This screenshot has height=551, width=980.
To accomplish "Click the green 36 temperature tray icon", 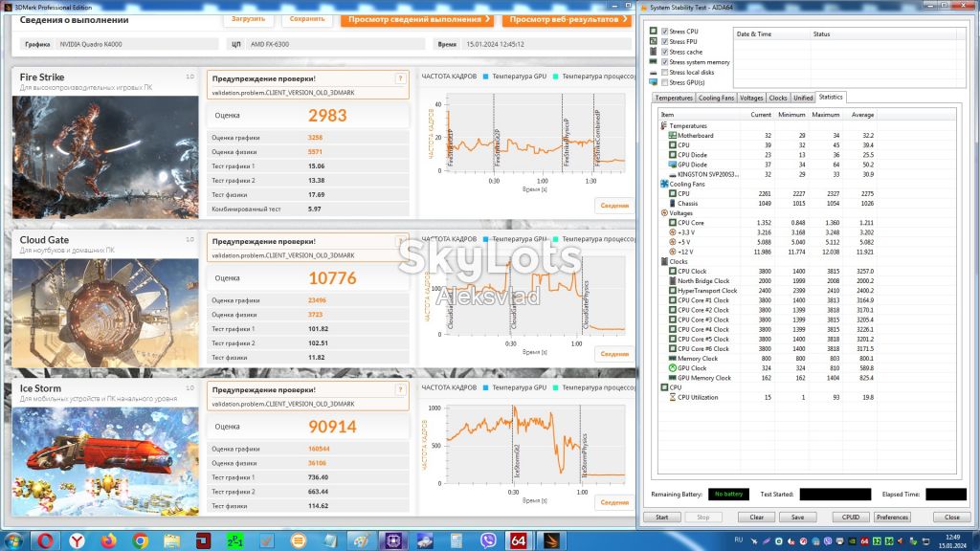I will click(x=889, y=541).
